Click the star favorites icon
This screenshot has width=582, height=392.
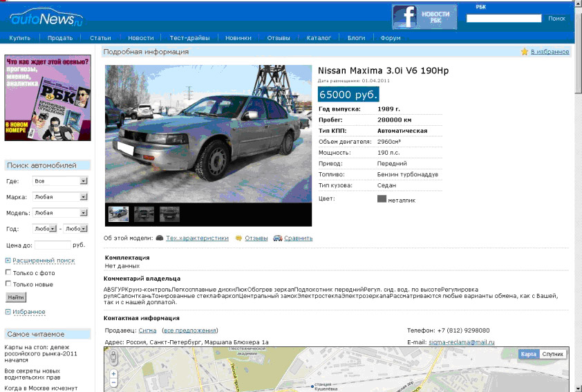tap(525, 52)
